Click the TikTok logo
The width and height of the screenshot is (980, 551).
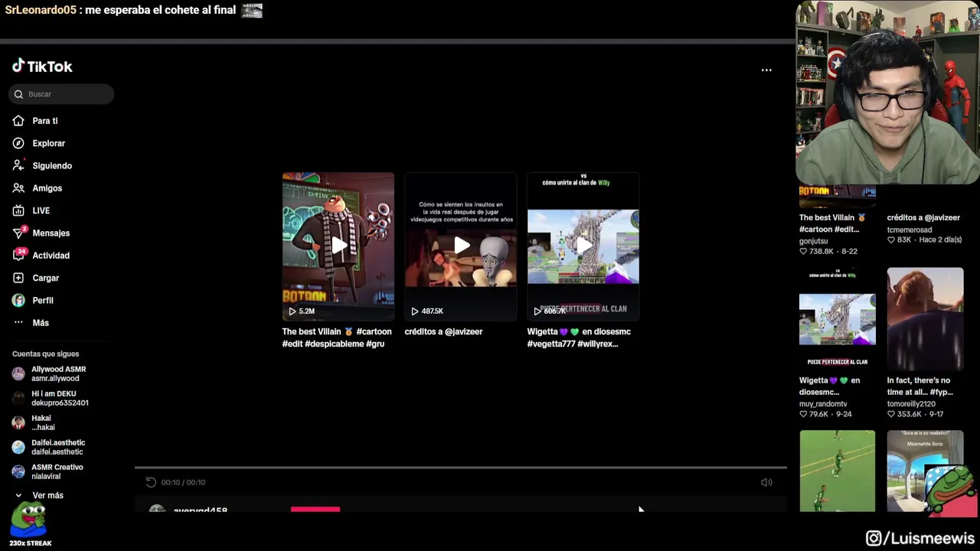(42, 67)
